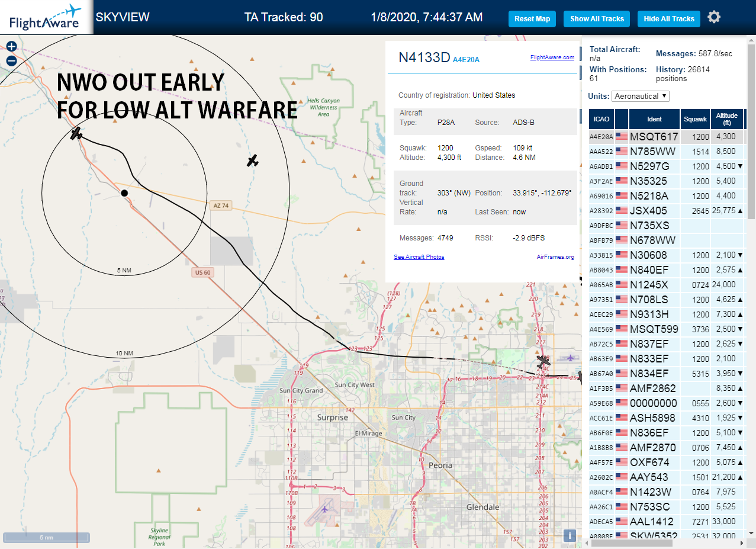Select the N735XS aircraft row
The width and height of the screenshot is (756, 549).
click(667, 226)
